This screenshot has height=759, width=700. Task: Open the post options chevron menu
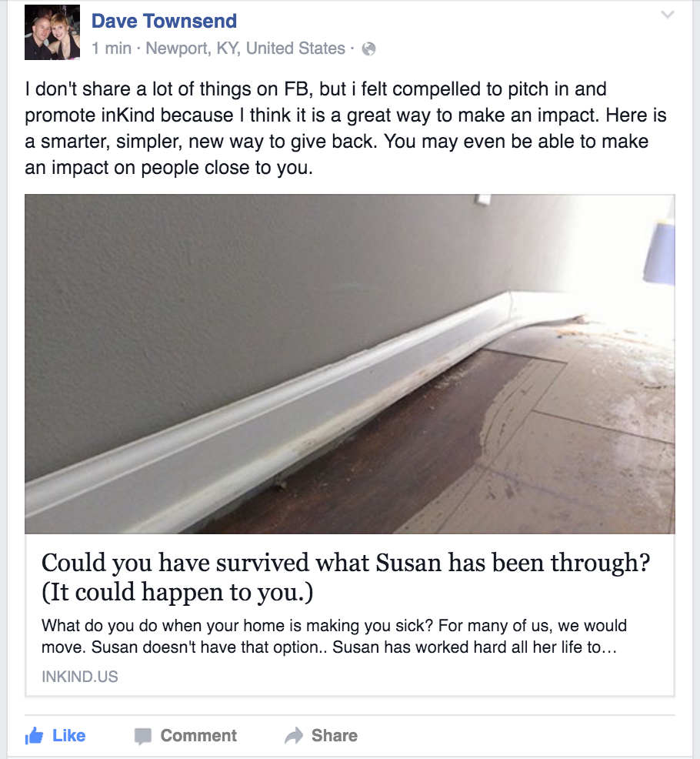(x=668, y=15)
